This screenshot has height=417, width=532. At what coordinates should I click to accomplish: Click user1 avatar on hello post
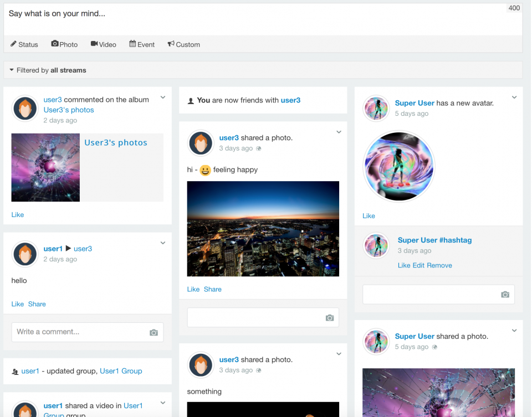click(x=25, y=254)
